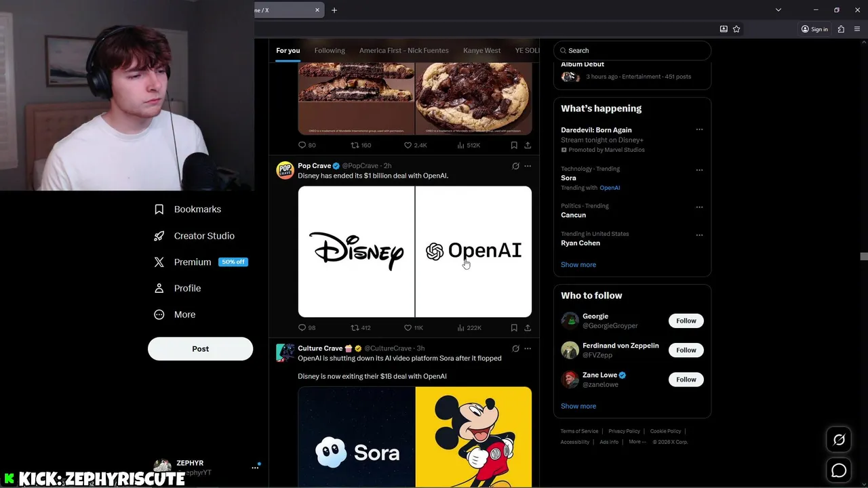This screenshot has height=488, width=868.
Task: Show more in Who to follow
Action: click(578, 406)
